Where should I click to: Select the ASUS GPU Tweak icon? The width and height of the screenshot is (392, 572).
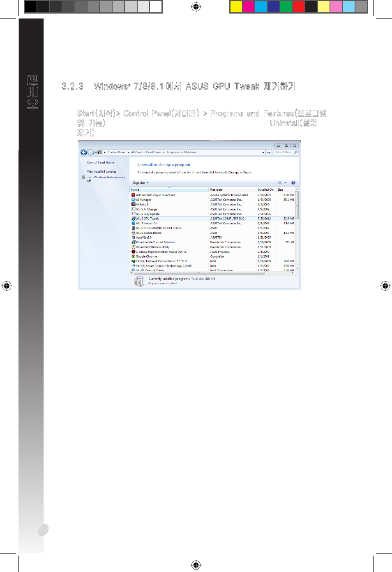(x=133, y=219)
